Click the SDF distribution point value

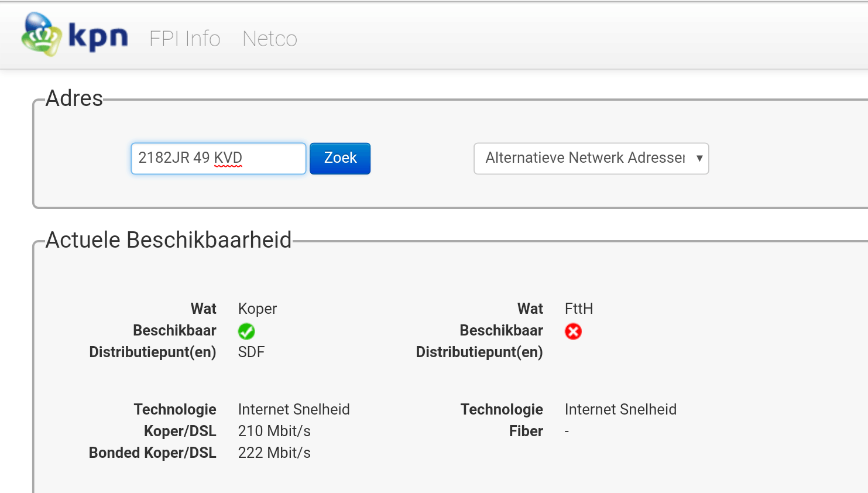click(x=251, y=352)
